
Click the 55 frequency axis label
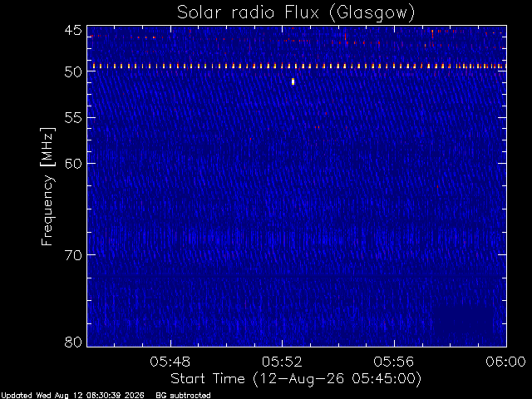(73, 118)
